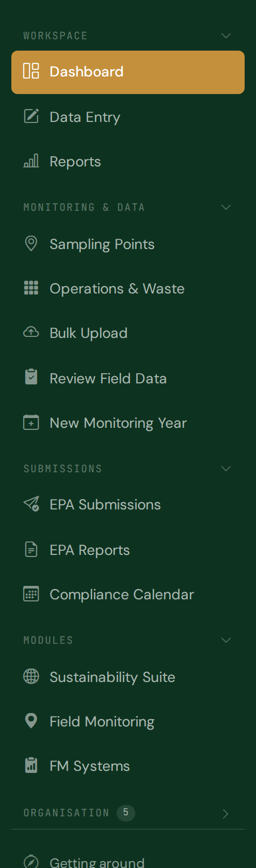Click the Getting around compass icon
Screen dimensions: 256x868
[x=31, y=861]
